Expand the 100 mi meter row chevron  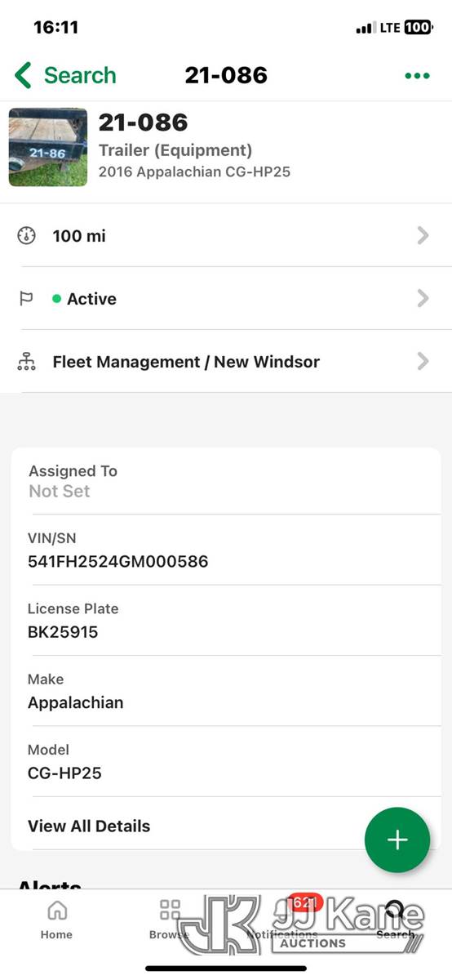click(x=423, y=236)
